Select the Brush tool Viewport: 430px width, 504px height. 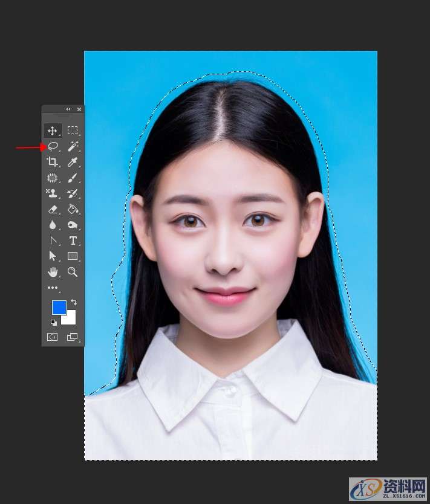click(x=73, y=178)
